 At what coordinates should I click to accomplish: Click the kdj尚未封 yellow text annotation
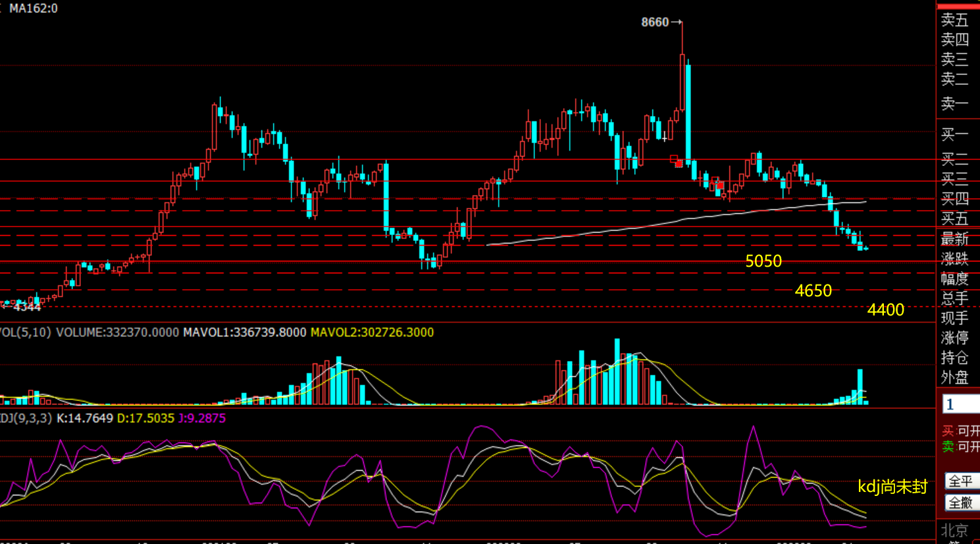892,487
